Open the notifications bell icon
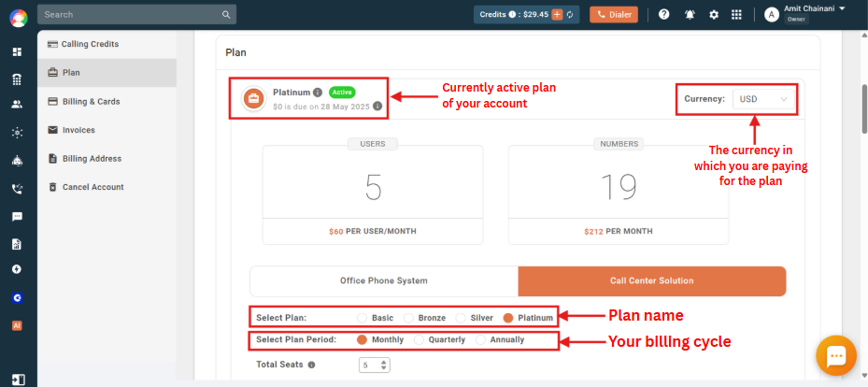Image resolution: width=868 pixels, height=387 pixels. click(690, 14)
